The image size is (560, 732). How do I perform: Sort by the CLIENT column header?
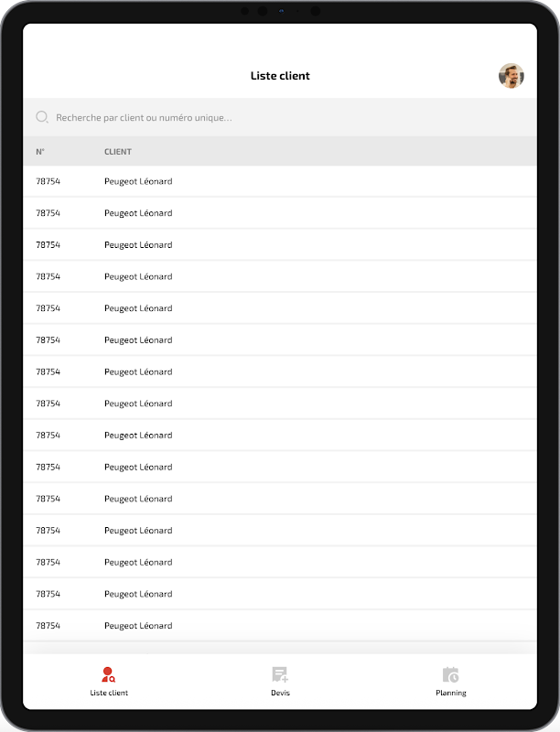[x=118, y=152]
